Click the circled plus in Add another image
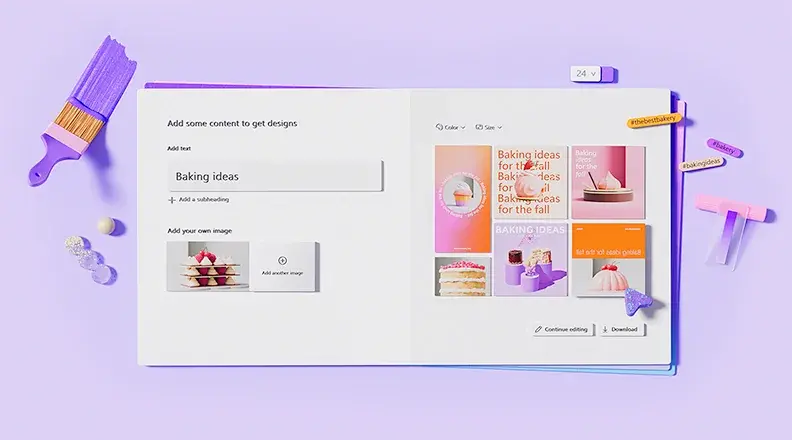792x440 pixels. (x=282, y=261)
